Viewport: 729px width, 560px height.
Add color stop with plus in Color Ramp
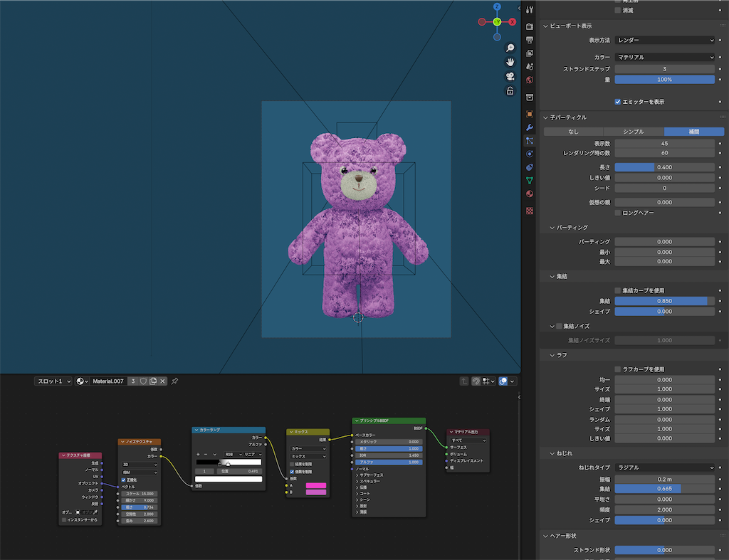(198, 454)
